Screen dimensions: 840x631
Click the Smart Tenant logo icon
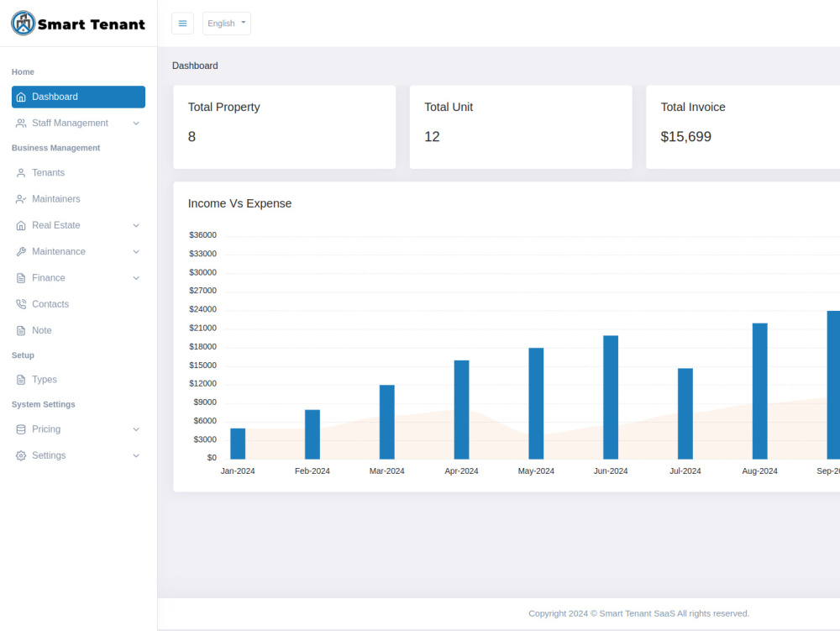23,23
